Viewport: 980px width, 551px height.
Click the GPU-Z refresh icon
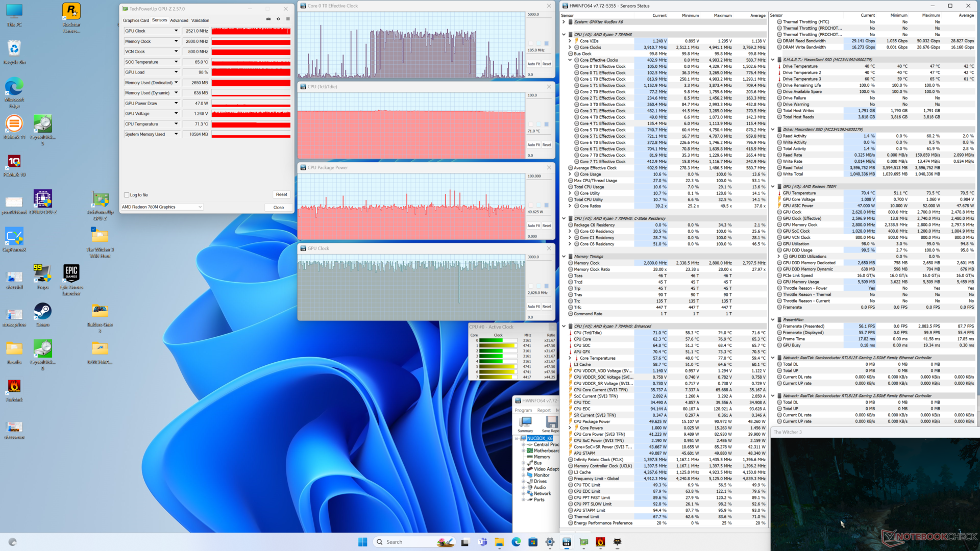278,19
